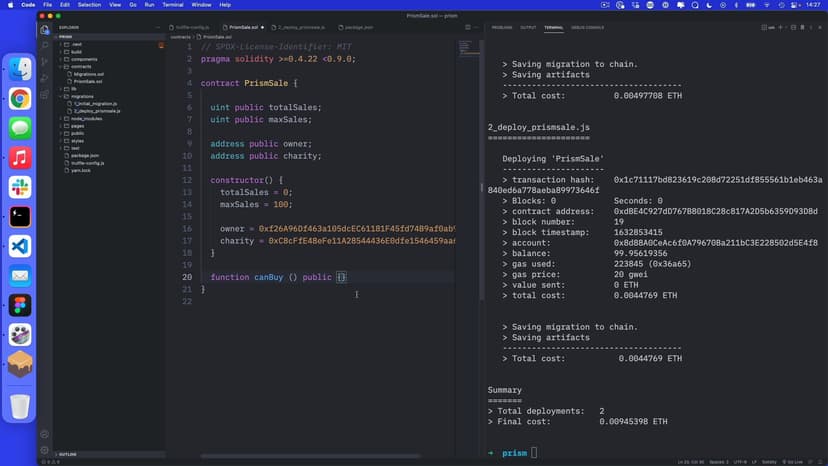The height and width of the screenshot is (466, 828).
Task: Open the Run and Debug view
Action: click(x=45, y=77)
